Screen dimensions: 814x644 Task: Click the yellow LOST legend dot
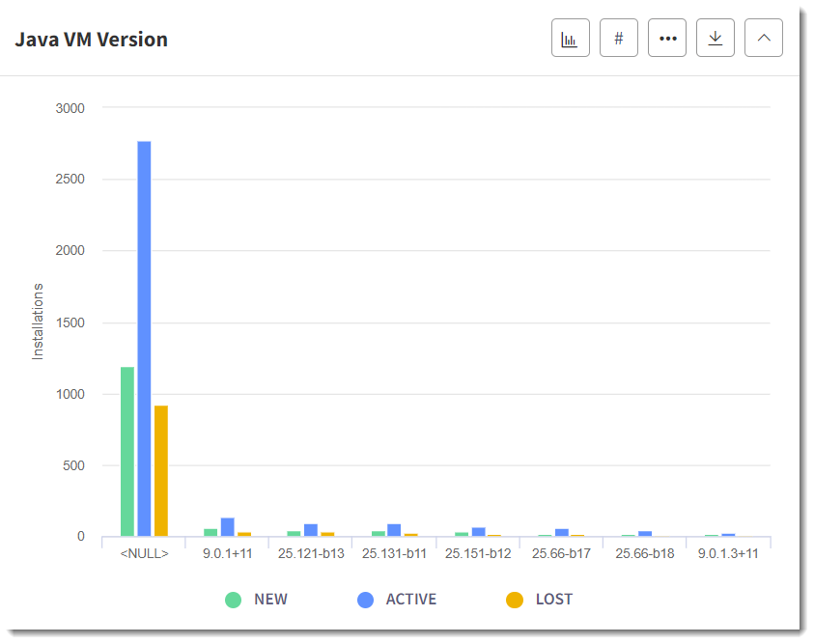click(x=515, y=600)
